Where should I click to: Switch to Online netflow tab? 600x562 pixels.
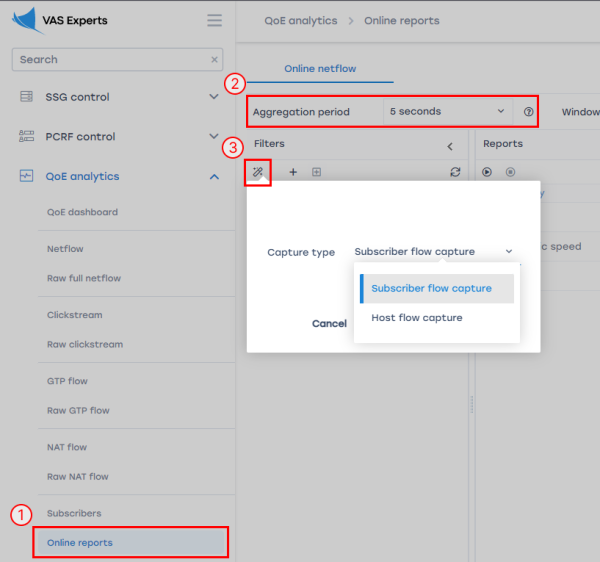pyautogui.click(x=320, y=69)
